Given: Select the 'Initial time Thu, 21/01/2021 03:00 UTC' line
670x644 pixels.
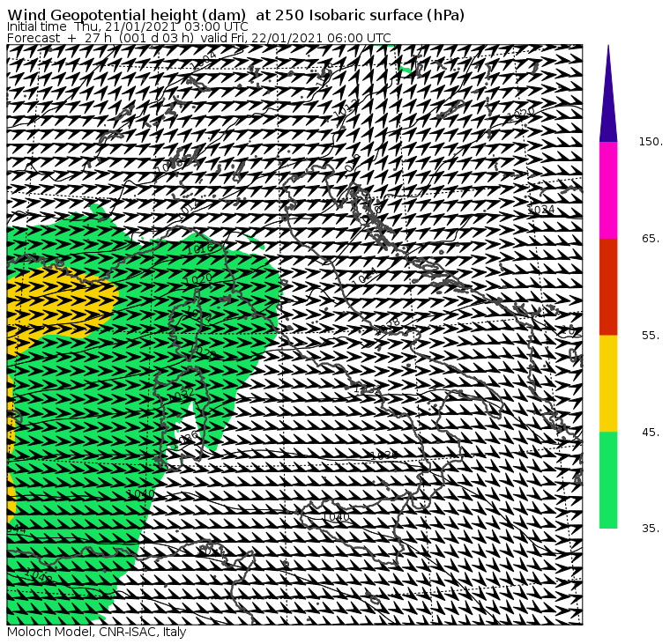Looking at the screenshot, I should 127,26.
